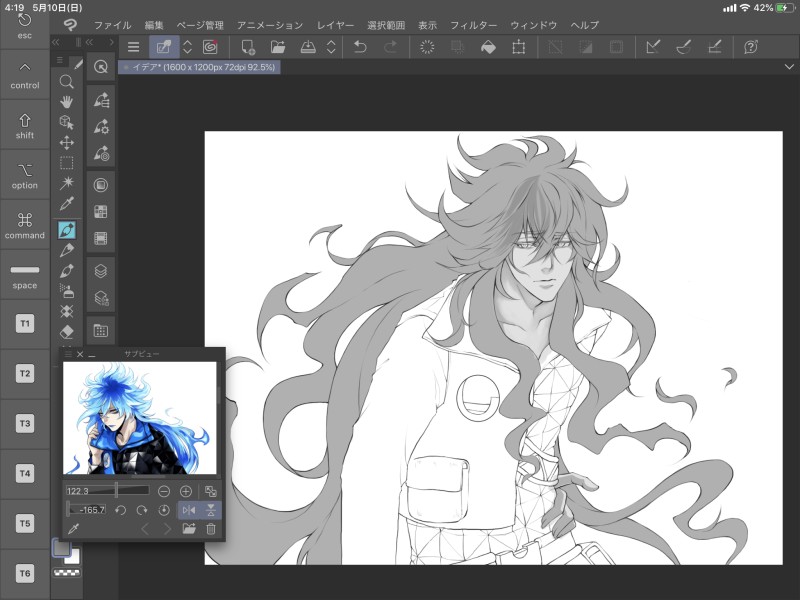Screen dimensions: 800x600
Task: Click the up-down stepper beside the Save icon
Action: 331,47
